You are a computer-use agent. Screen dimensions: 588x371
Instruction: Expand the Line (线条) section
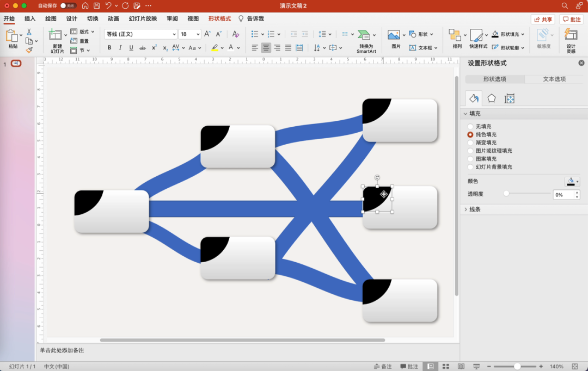(x=475, y=209)
